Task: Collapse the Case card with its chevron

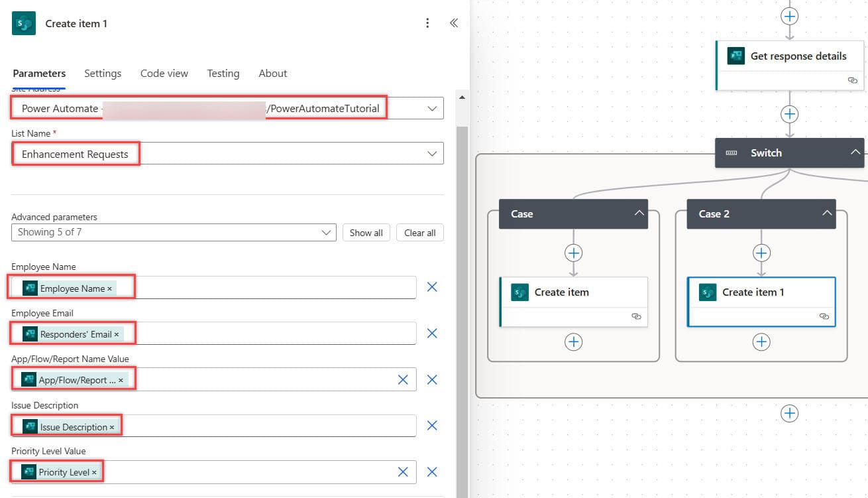Action: click(638, 214)
